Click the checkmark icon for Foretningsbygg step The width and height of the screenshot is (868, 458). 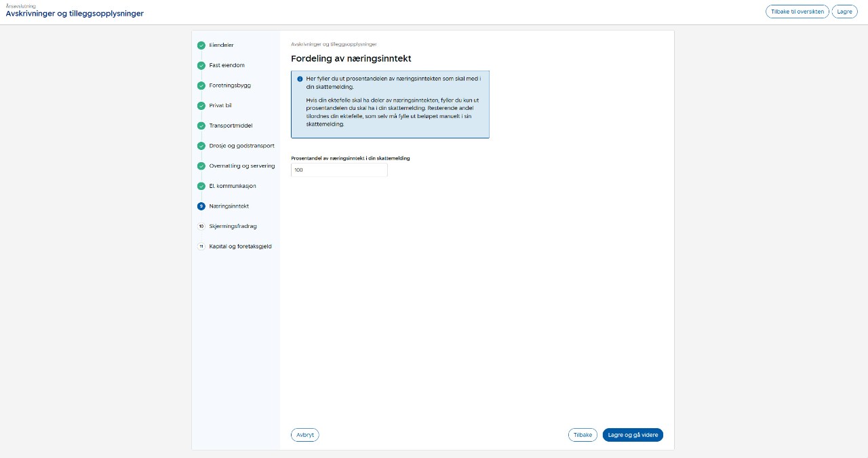coord(201,85)
